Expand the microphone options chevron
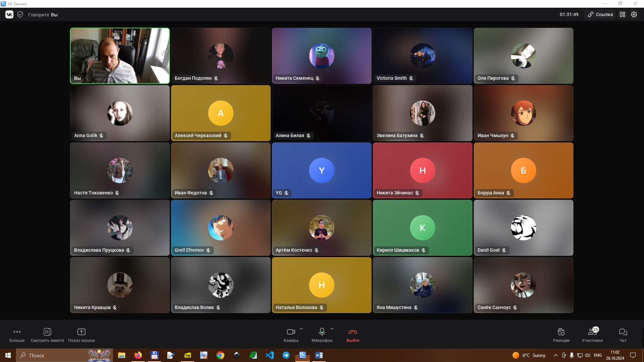 point(332,329)
